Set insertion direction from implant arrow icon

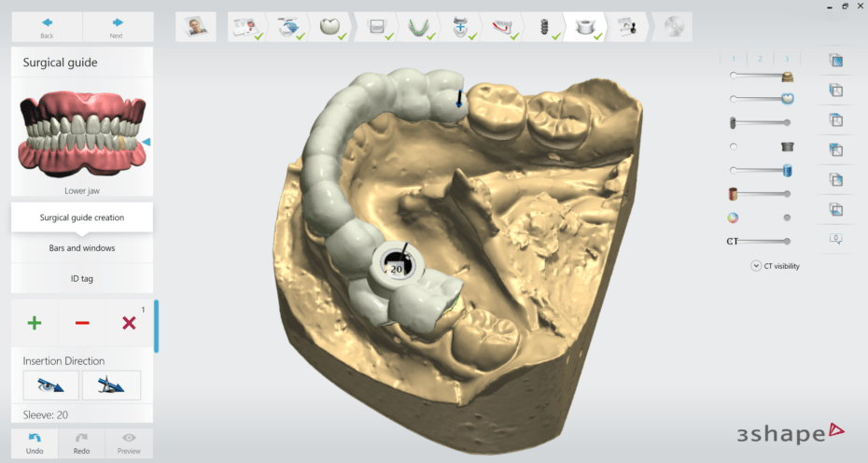pyautogui.click(x=111, y=385)
